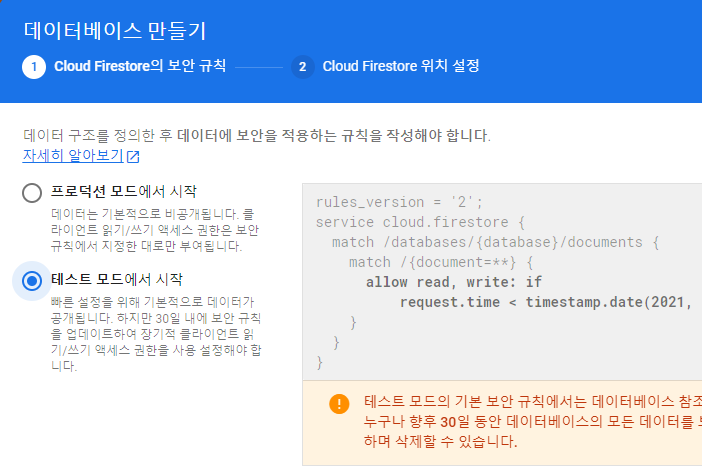Click the orange warning icon in the notice
Image resolution: width=702 pixels, height=471 pixels.
(x=339, y=403)
